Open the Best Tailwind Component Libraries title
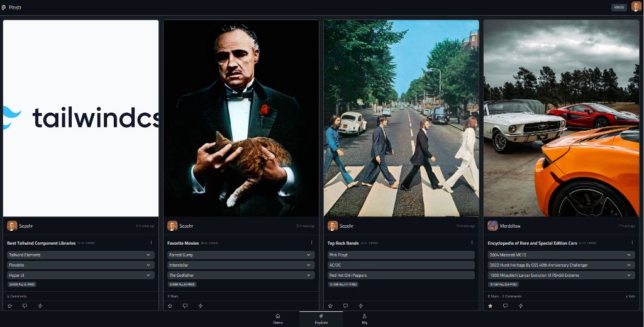This screenshot has height=327, width=644. 42,243
